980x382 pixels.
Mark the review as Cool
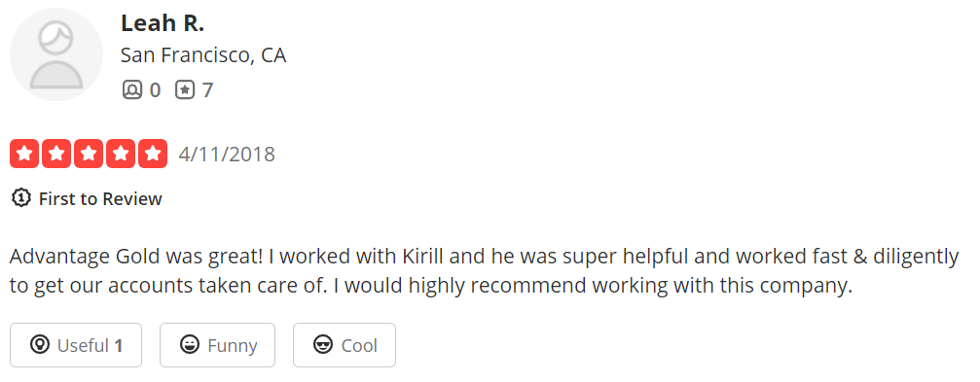pos(345,345)
